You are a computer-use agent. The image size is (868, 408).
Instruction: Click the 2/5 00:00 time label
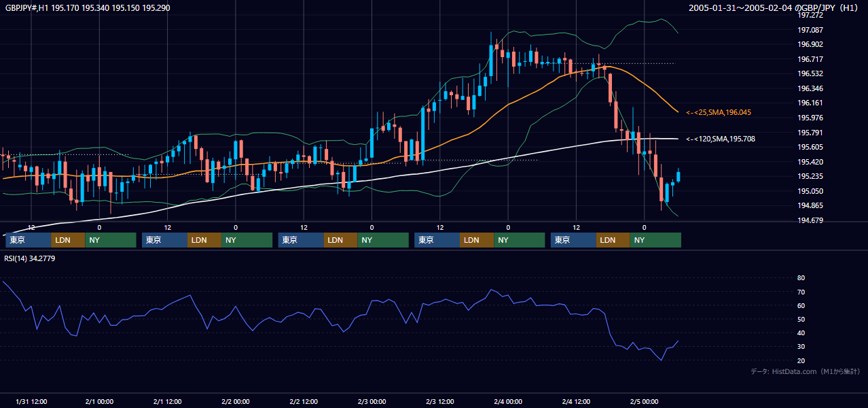tap(645, 401)
